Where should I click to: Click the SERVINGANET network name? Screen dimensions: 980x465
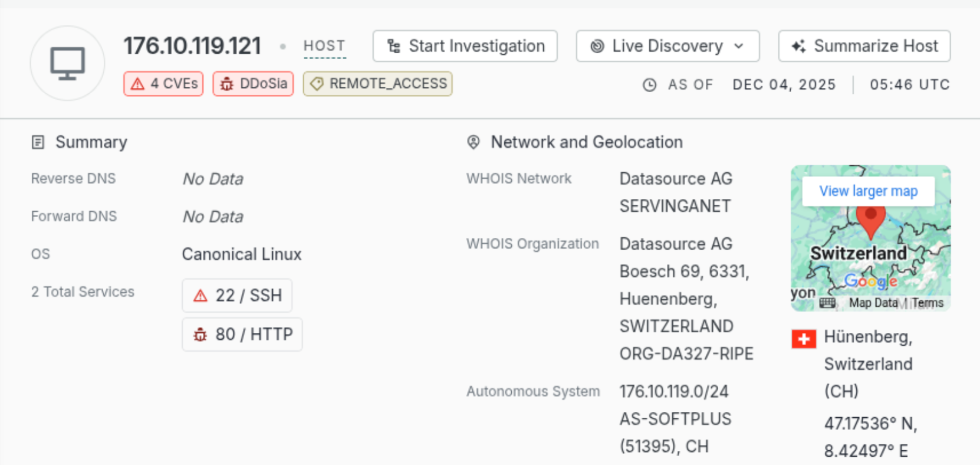click(x=675, y=206)
